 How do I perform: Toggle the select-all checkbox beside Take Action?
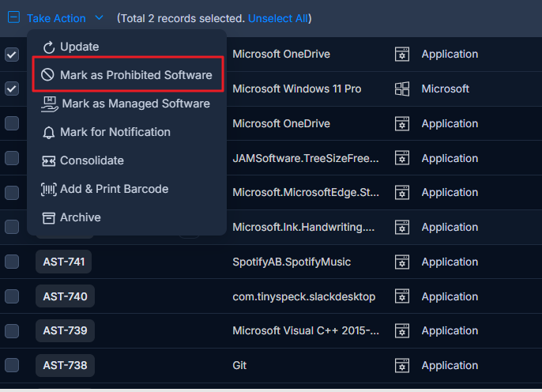(14, 17)
